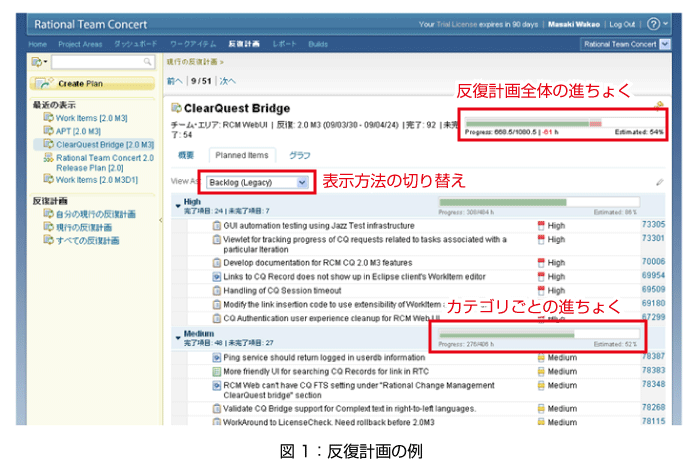Viewport: 700px width, 470px height.
Task: Click defect icon of Links to CQ Record row
Action: (217, 277)
